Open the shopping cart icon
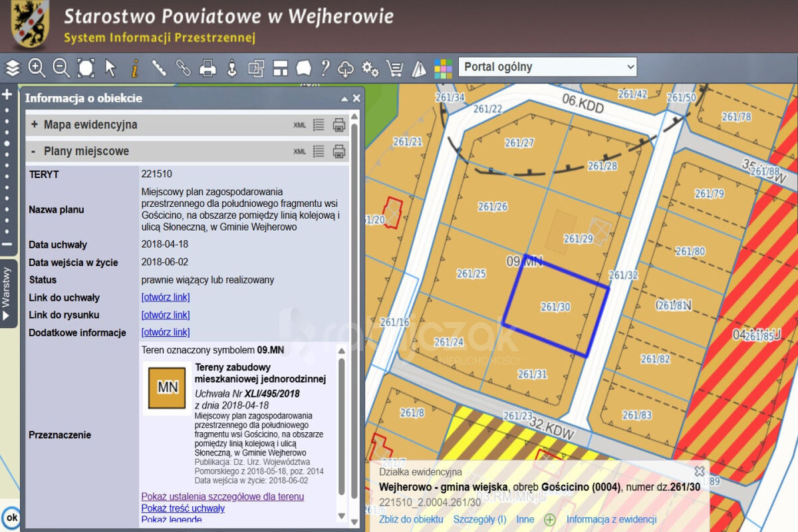The width and height of the screenshot is (798, 532). click(394, 68)
